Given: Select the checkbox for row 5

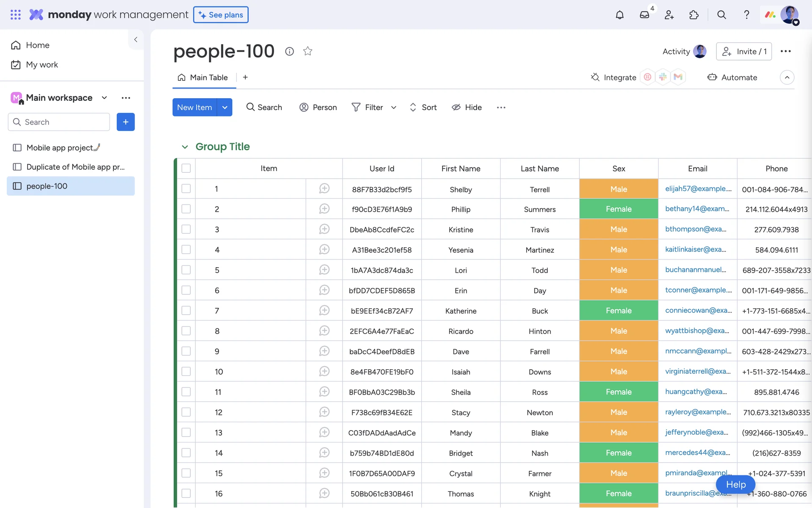Looking at the screenshot, I should pos(186,270).
